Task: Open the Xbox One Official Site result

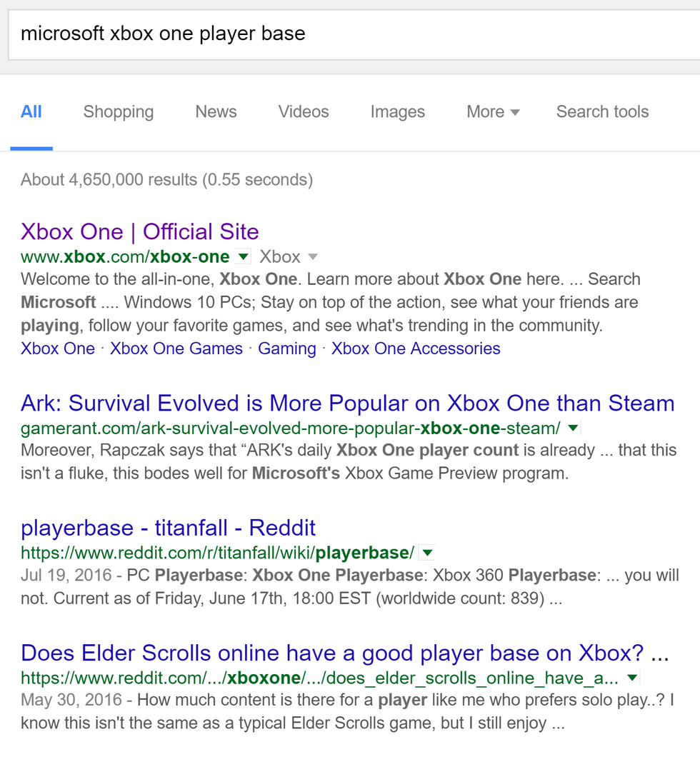Action: coord(140,231)
